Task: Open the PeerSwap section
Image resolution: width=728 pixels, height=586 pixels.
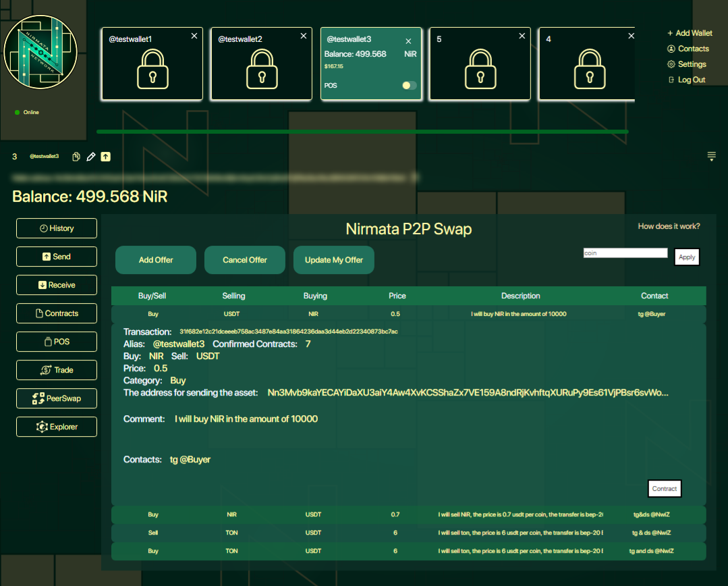Action: 57,398
